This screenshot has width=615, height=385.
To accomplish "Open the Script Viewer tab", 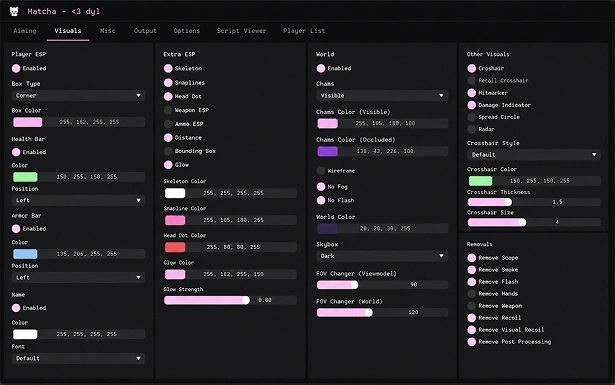I will point(241,31).
